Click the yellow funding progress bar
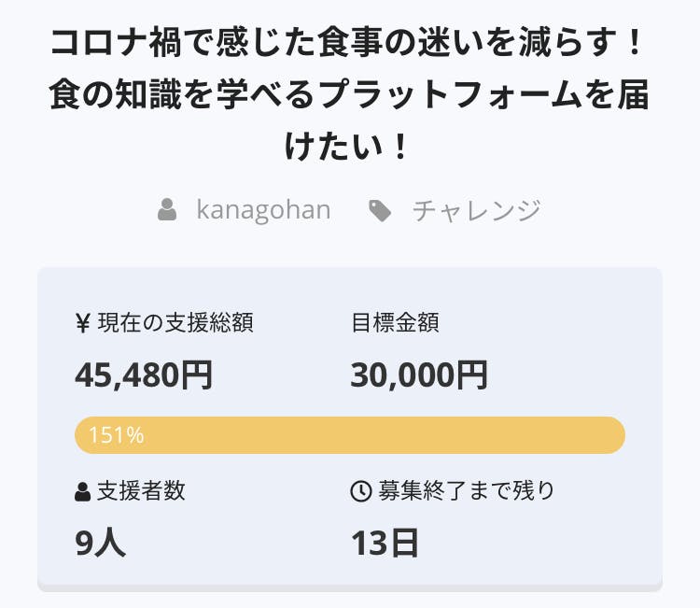The image size is (700, 608). [373, 435]
